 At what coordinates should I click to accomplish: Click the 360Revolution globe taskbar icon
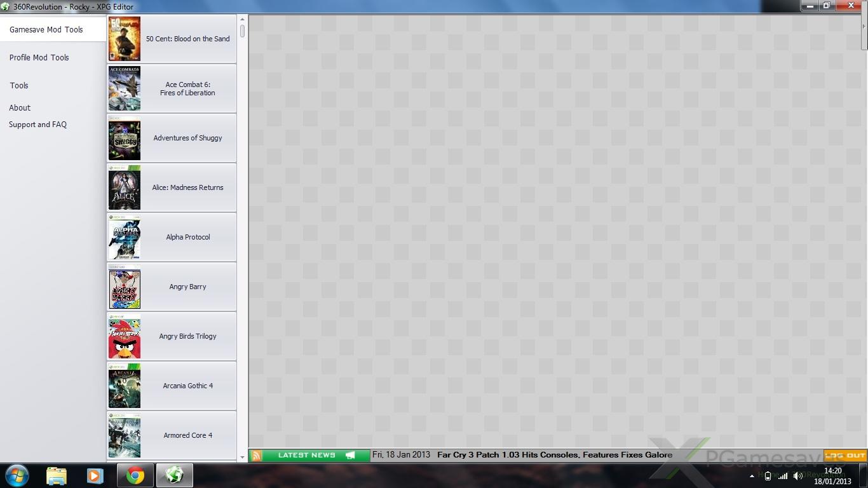click(x=174, y=475)
